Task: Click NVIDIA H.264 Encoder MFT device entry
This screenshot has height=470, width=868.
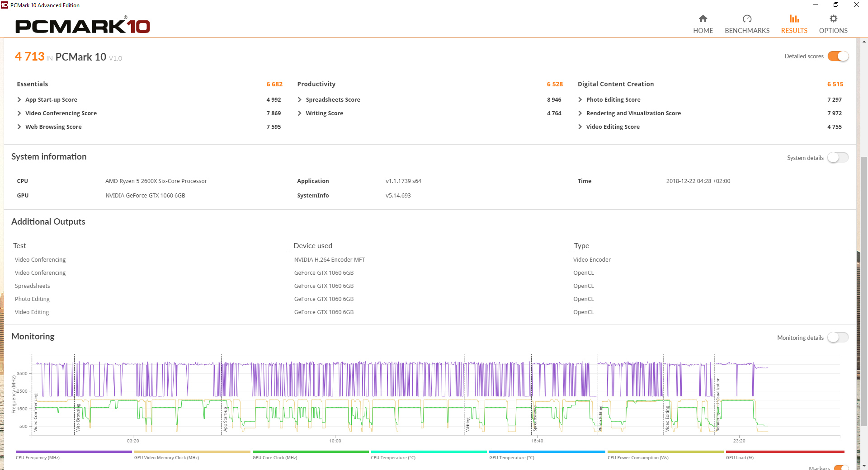Action: (330, 260)
